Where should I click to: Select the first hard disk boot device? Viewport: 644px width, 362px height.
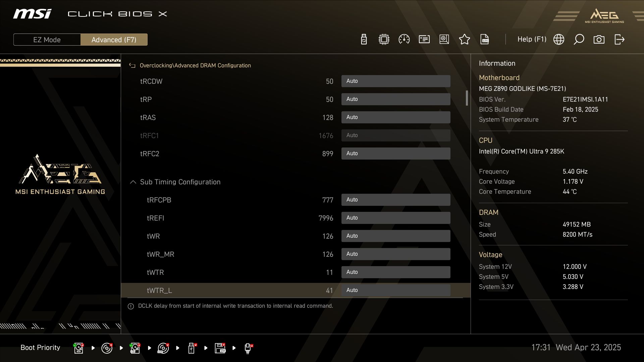click(79, 348)
